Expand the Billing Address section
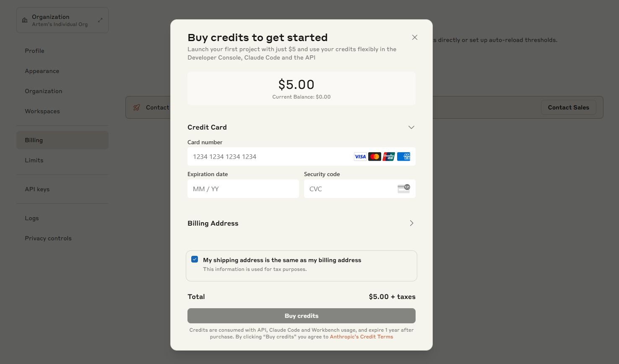The height and width of the screenshot is (364, 619). 411,223
